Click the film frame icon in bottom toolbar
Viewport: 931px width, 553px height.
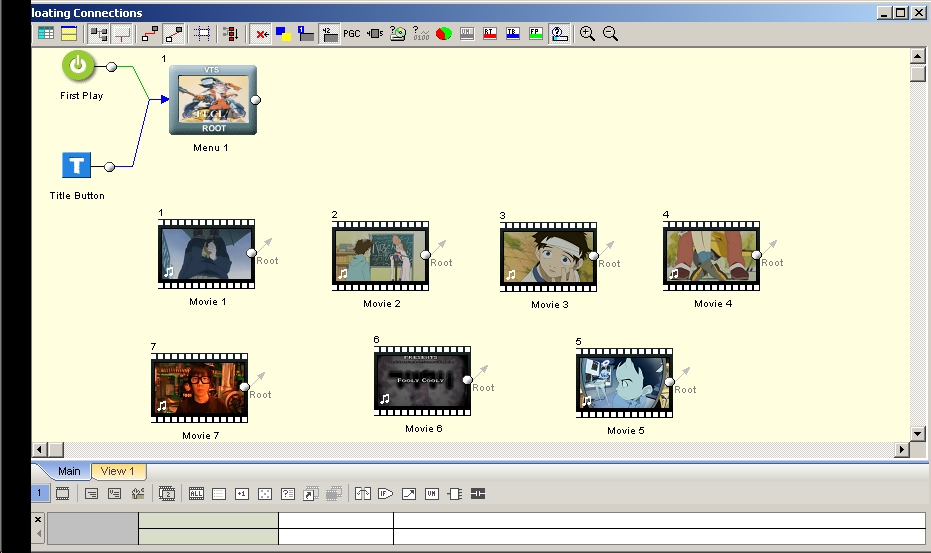click(x=62, y=494)
